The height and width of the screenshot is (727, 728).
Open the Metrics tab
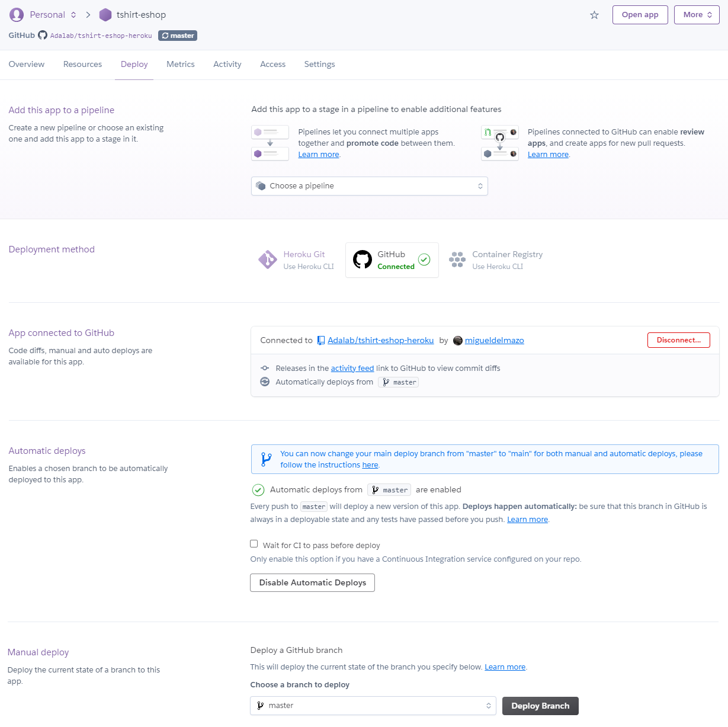pos(181,64)
